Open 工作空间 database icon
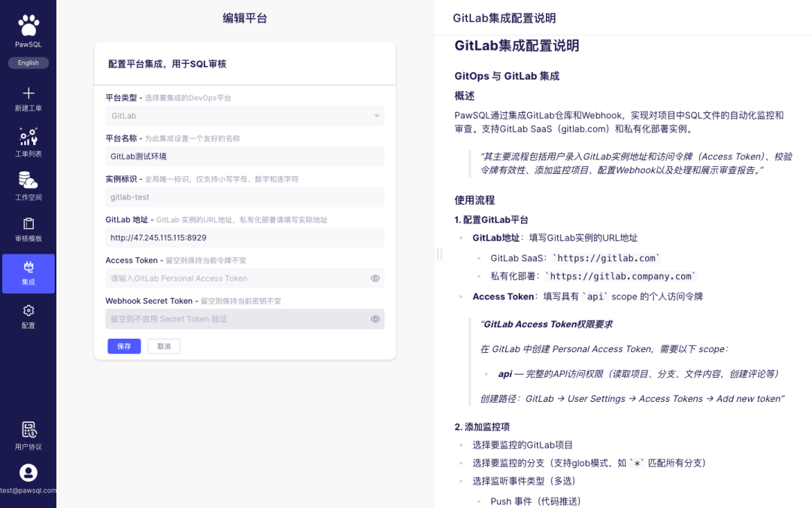Screen dimensions: 812x508 29,180
